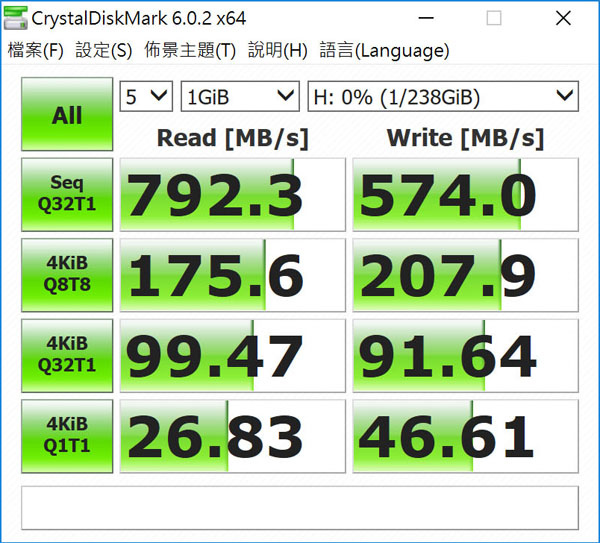Click the 4KiB Q32T1 read result 99.47
Viewport: 600px width, 543px height.
click(x=233, y=356)
